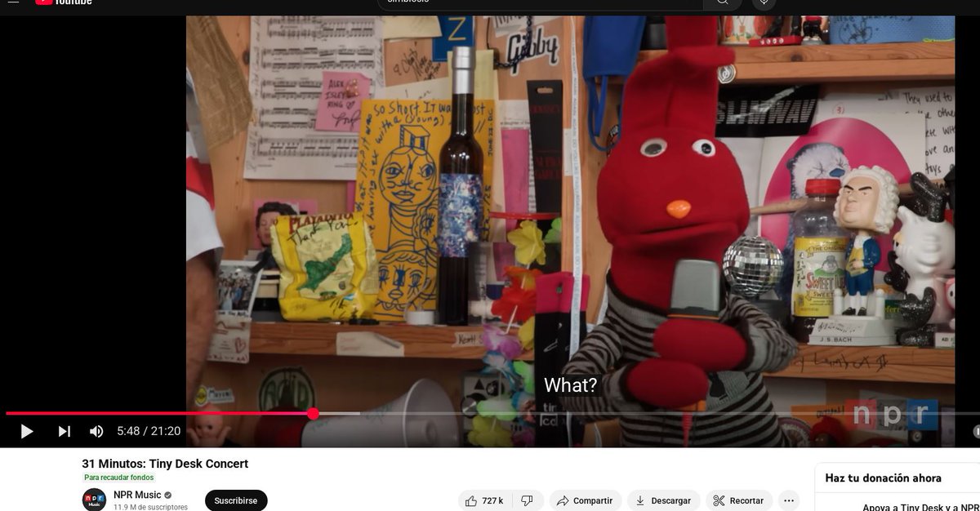Screen dimensions: 980x511
Task: Play the video
Action: click(x=27, y=431)
